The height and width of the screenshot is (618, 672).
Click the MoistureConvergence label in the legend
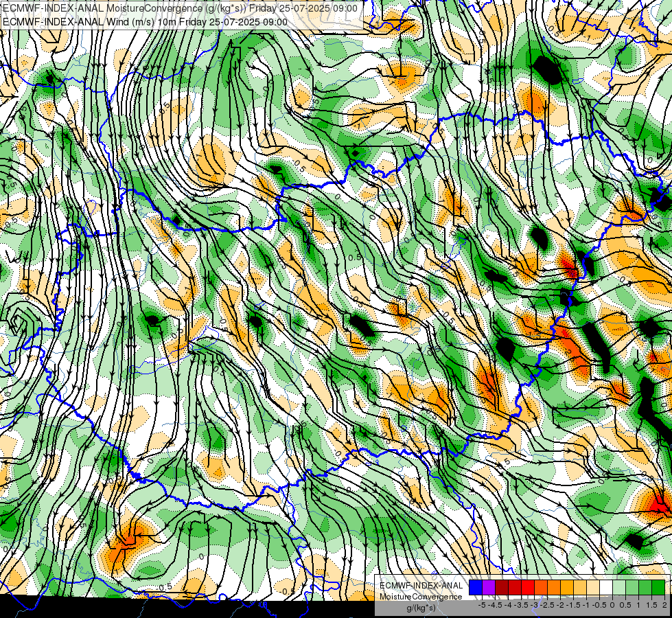(421, 597)
